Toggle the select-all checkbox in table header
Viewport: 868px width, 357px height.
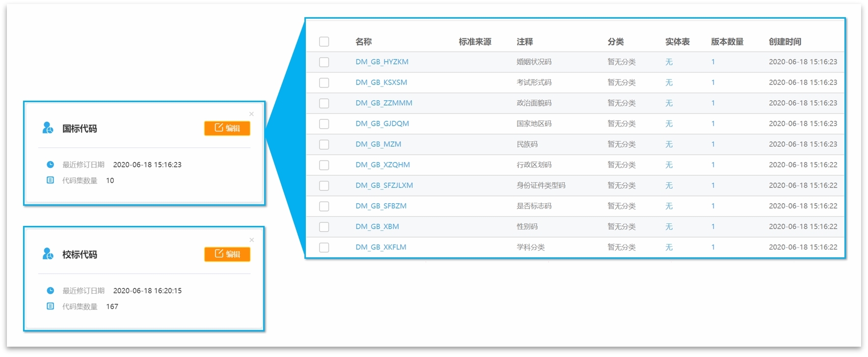point(324,42)
